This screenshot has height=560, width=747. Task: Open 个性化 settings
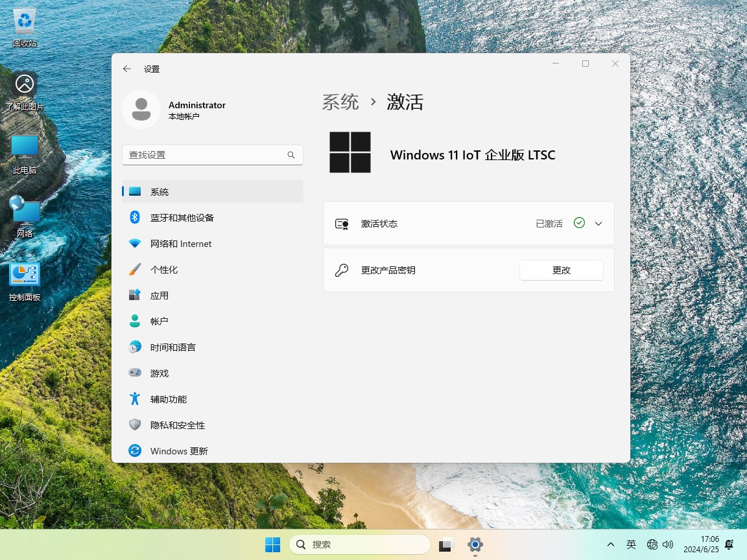[213, 270]
